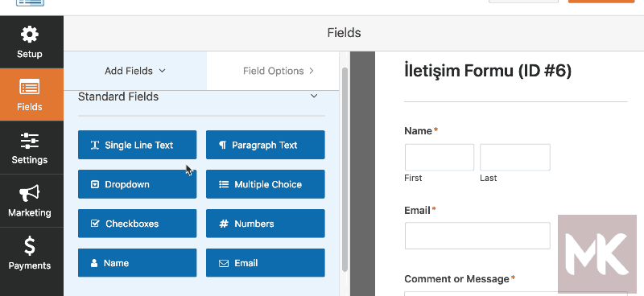Add an Email field
This screenshot has width=644, height=296.
click(266, 263)
